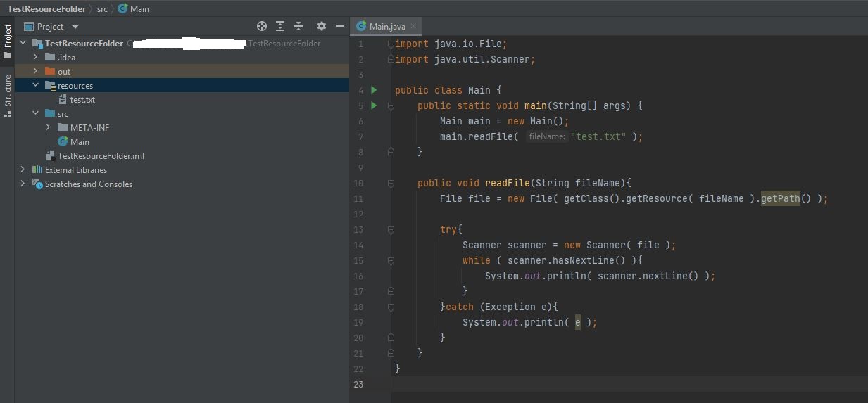This screenshot has width=868, height=403.
Task: Click Main in the breadcrumb bar
Action: (x=134, y=8)
